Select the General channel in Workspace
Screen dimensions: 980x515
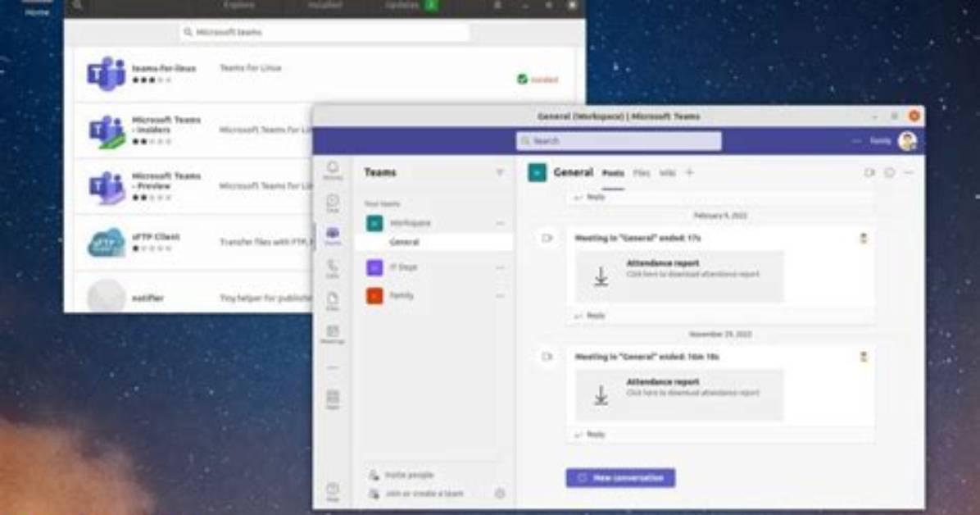point(434,242)
